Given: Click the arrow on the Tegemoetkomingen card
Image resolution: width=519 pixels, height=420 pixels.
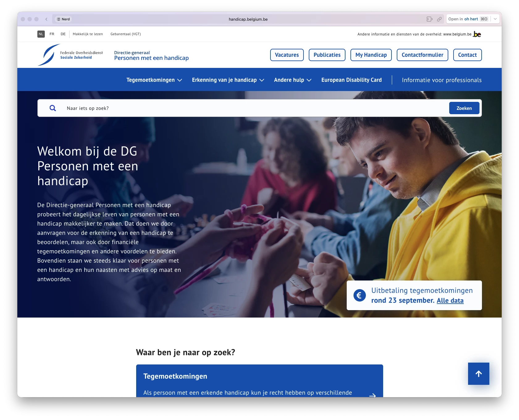Looking at the screenshot, I should point(372,395).
